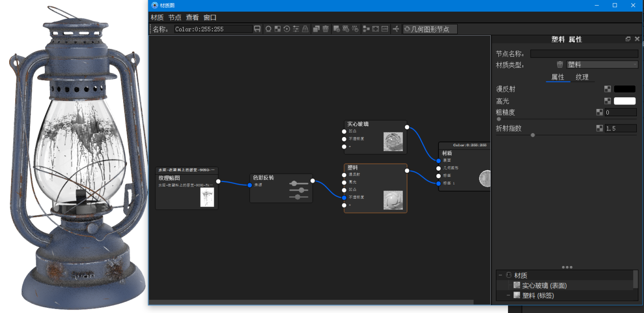Click the 粗糙度 slider handle
This screenshot has width=644, height=313.
tap(498, 119)
